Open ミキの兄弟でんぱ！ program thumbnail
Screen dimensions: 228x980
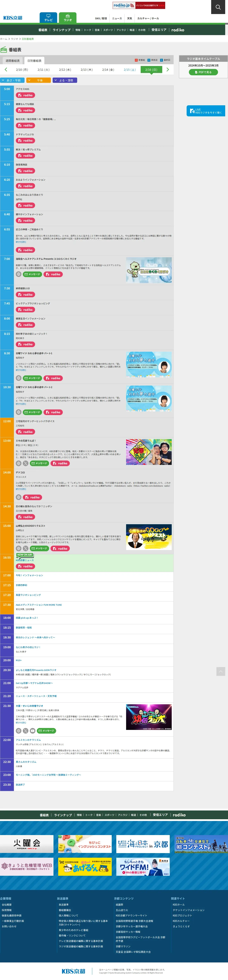[149, 452]
